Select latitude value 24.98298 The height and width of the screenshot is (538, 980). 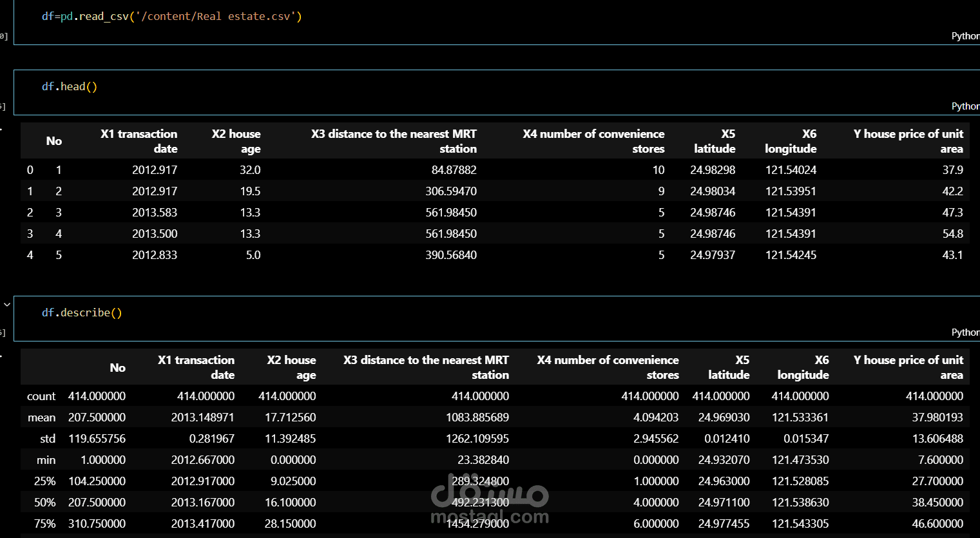[x=713, y=170]
